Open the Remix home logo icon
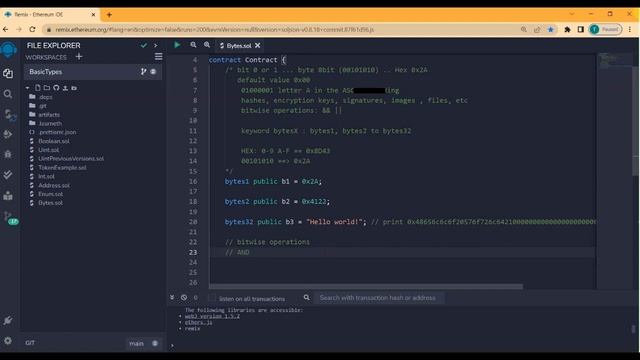The image size is (640, 360). 8,50
